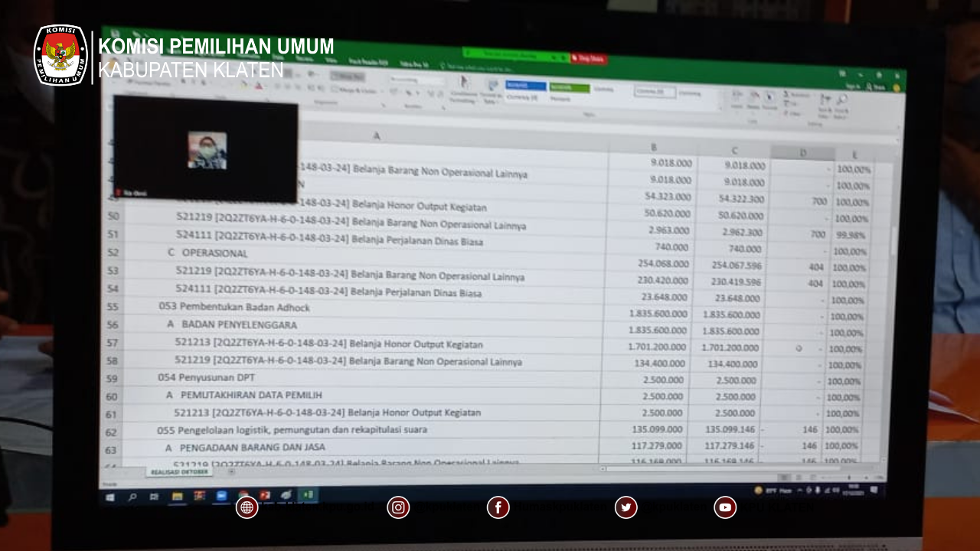Screen dimensions: 980x551
Task: Click the website globe icon
Action: click(247, 507)
